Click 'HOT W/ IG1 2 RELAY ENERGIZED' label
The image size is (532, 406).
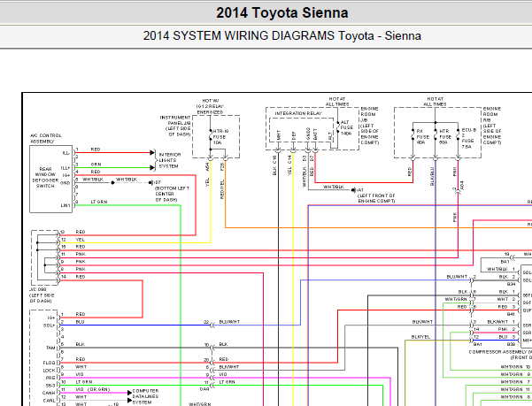click(210, 106)
